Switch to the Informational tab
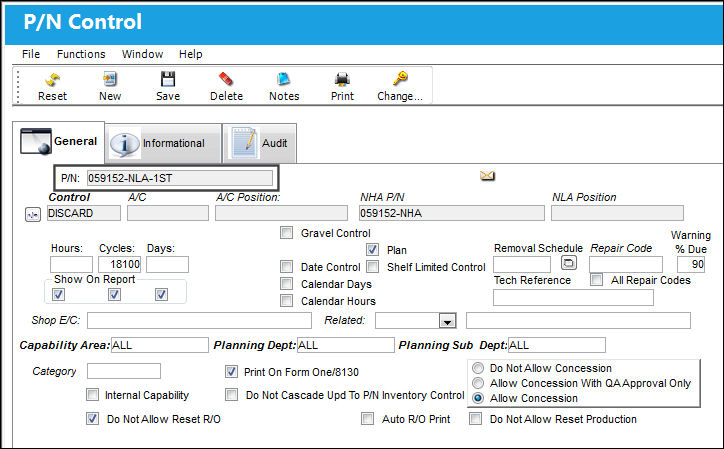This screenshot has height=449, width=724. coord(163,143)
